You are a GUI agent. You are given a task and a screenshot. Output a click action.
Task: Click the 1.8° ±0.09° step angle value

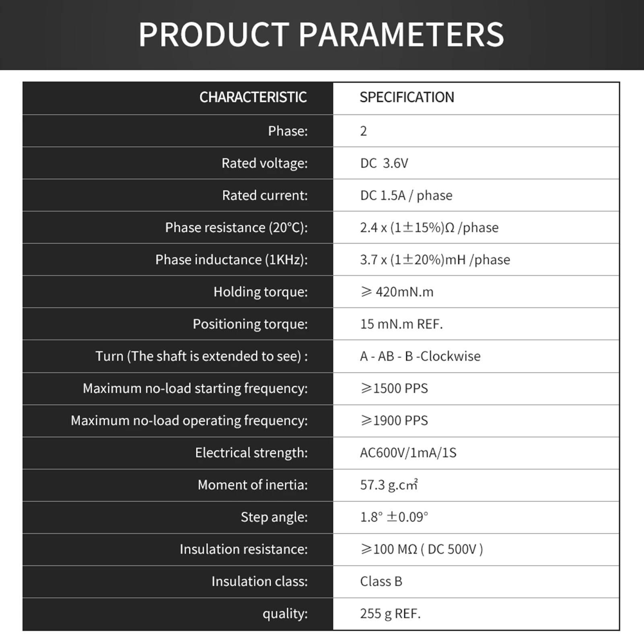[x=394, y=517]
